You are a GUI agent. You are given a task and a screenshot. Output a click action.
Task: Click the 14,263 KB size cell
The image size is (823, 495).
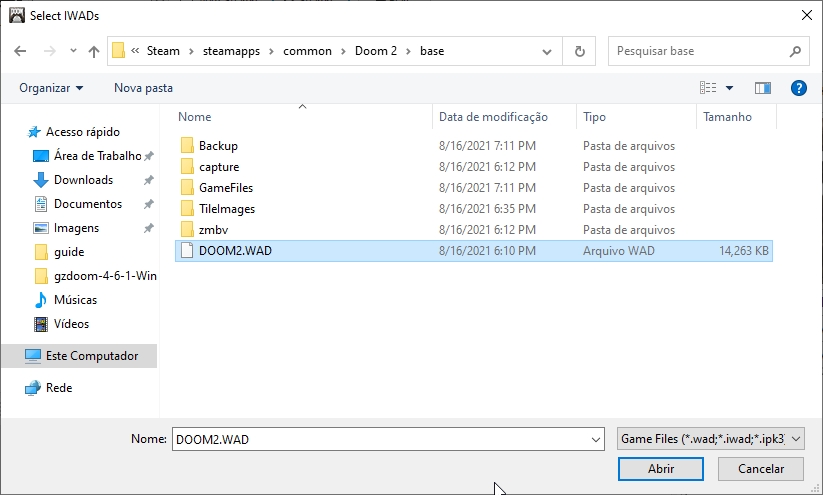[744, 250]
